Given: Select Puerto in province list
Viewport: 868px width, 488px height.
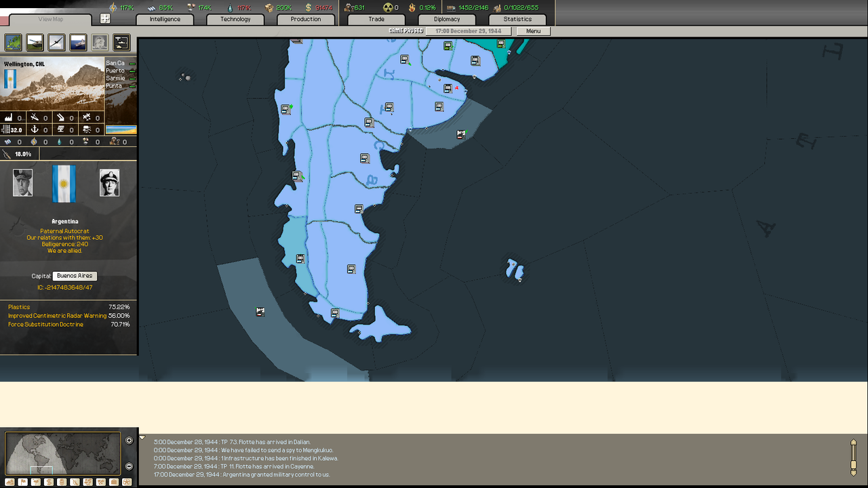Looking at the screenshot, I should [121, 70].
